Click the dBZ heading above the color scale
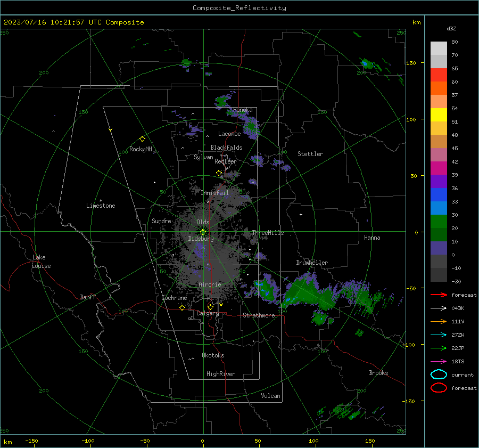This screenshot has width=479, height=448. (x=451, y=28)
